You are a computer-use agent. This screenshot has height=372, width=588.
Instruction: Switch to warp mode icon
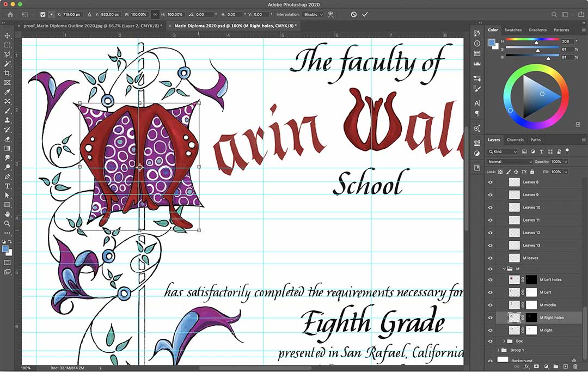point(331,14)
